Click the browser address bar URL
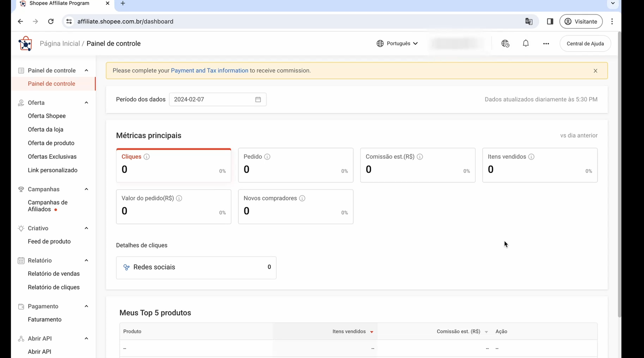 pos(125,21)
